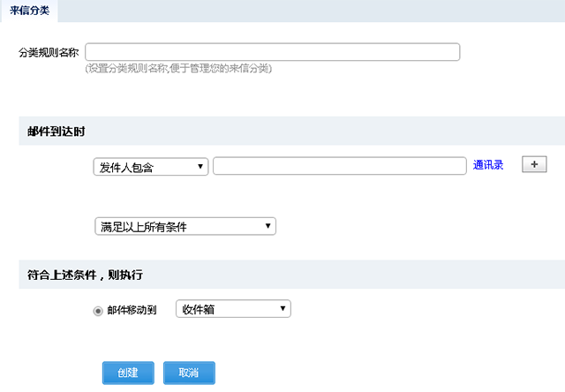Click the gray hint text under rule name

178,68
